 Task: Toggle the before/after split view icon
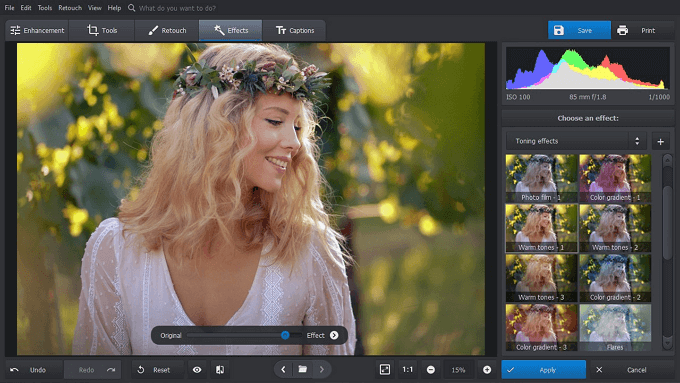220,370
